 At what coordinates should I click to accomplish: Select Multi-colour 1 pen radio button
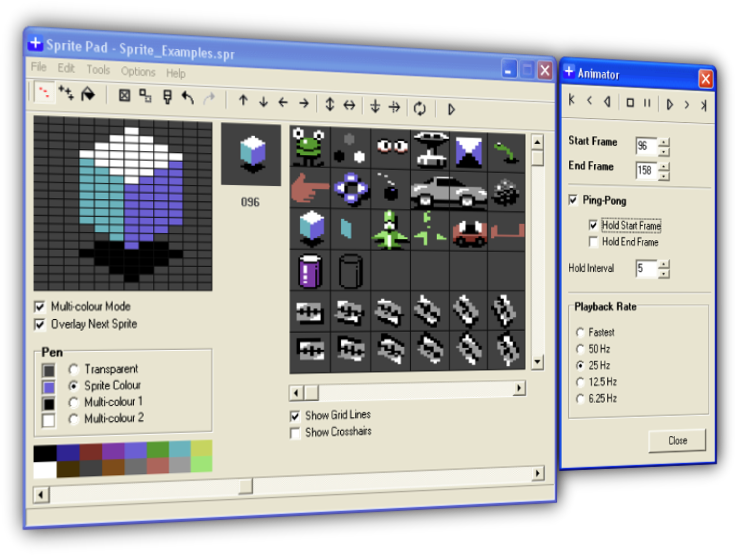click(73, 403)
